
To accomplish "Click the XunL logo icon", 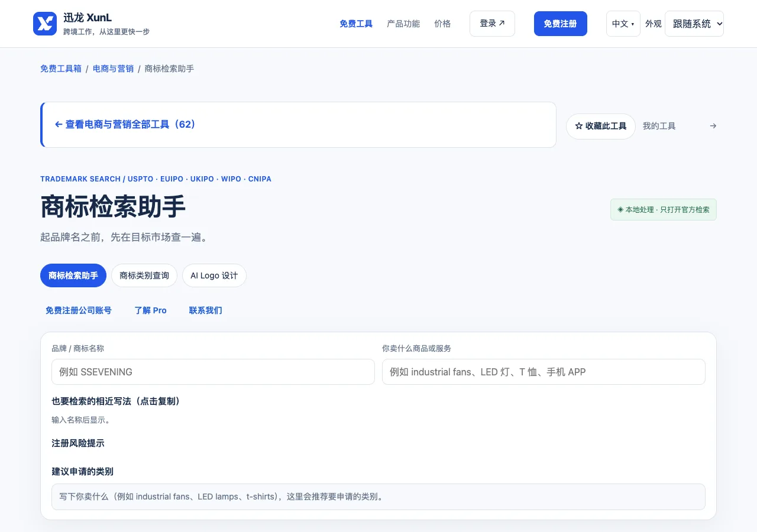I will (45, 24).
